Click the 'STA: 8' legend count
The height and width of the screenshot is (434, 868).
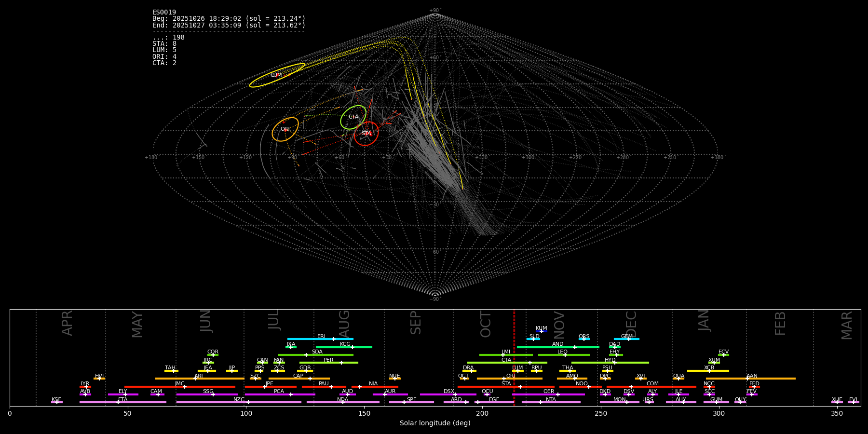[164, 44]
